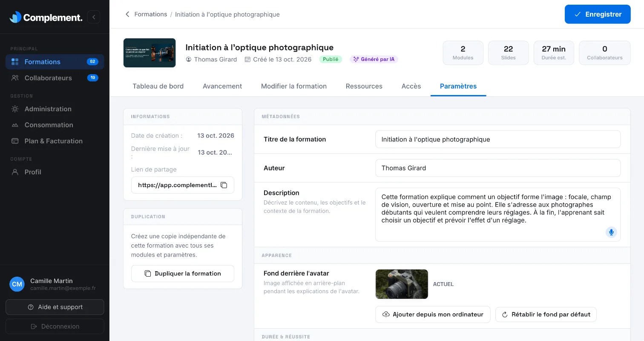Click the course cover thumbnail in header

tap(149, 53)
